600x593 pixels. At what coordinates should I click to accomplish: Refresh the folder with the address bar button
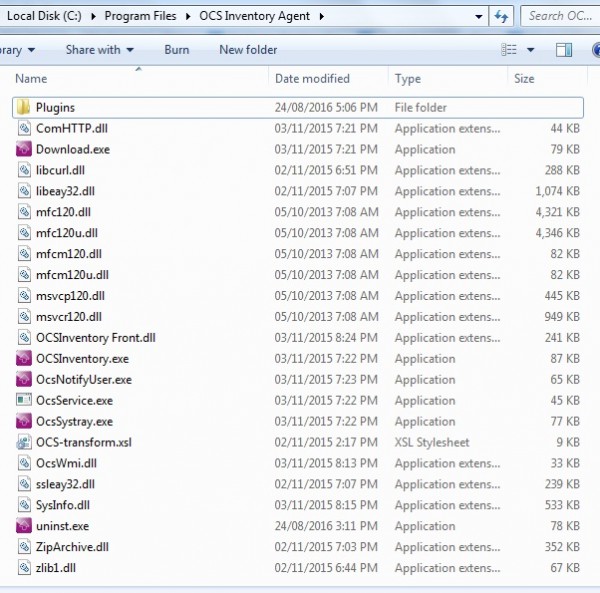tap(501, 16)
